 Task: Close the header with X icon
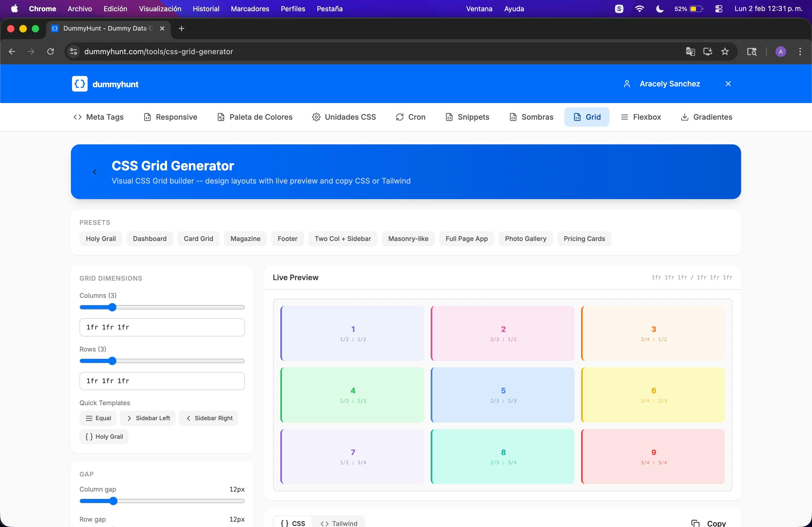click(728, 84)
